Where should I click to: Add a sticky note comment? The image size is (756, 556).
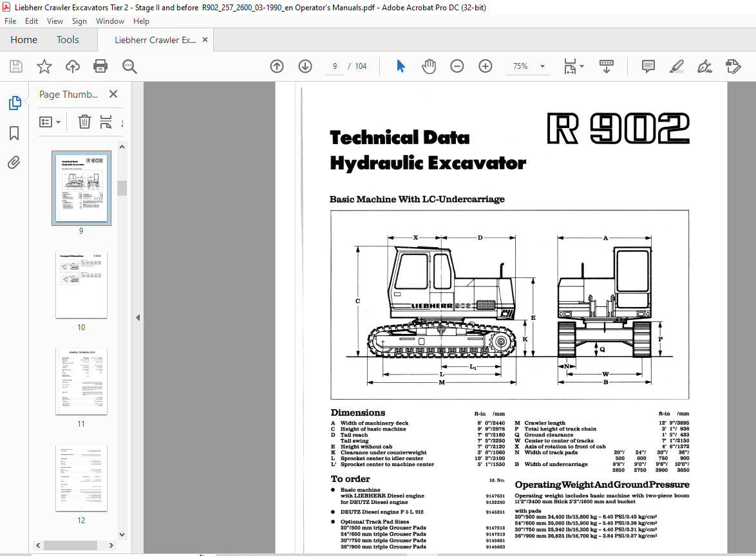(x=648, y=66)
